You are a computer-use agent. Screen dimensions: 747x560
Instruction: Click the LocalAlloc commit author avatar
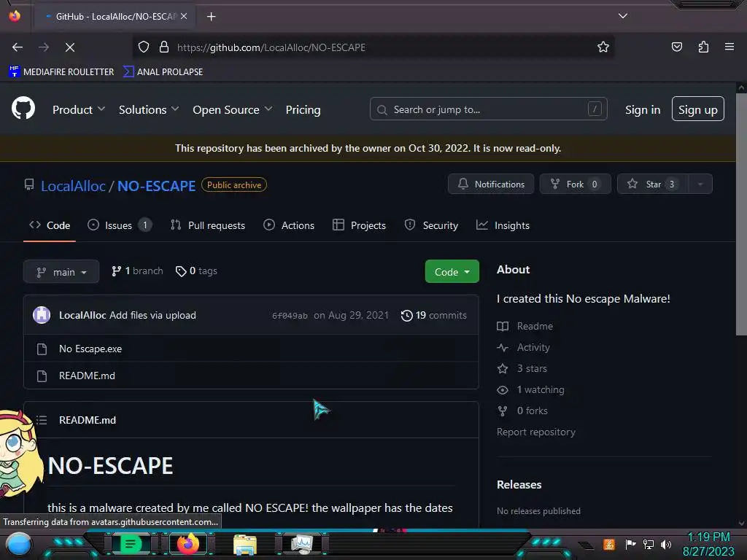(42, 315)
